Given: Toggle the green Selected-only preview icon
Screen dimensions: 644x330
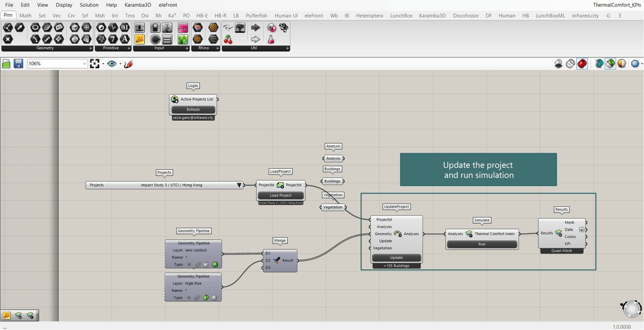Looking at the screenshot, I should pyautogui.click(x=611, y=64).
